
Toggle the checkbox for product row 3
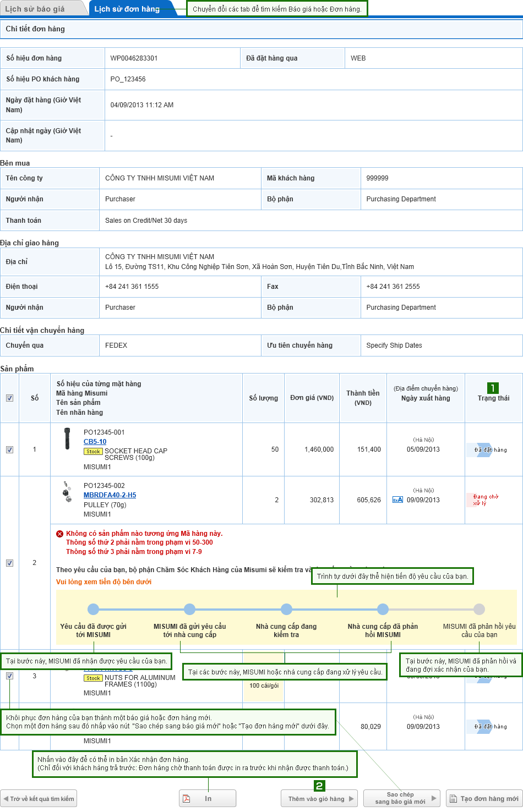coord(9,676)
